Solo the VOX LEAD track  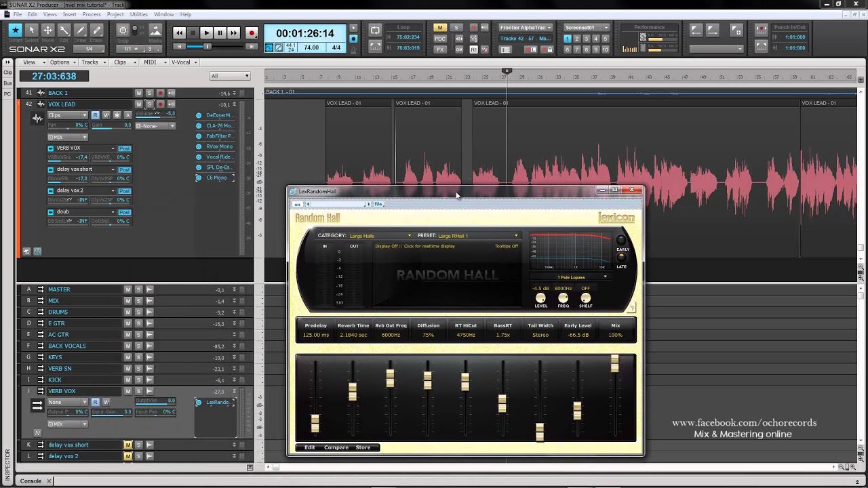coord(150,104)
